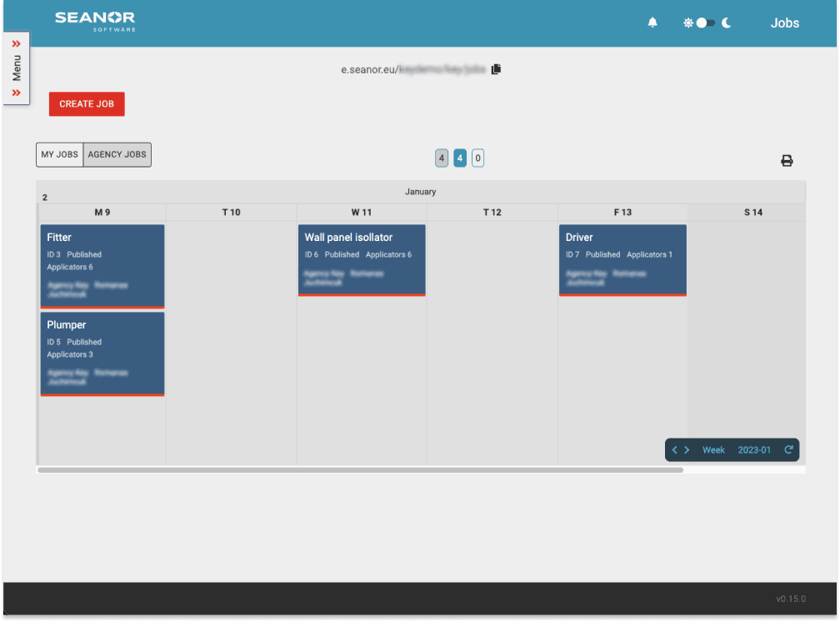Viewport: 840px width, 622px height.
Task: Copy the e.seanor.eu link with copy icon
Action: (x=496, y=69)
